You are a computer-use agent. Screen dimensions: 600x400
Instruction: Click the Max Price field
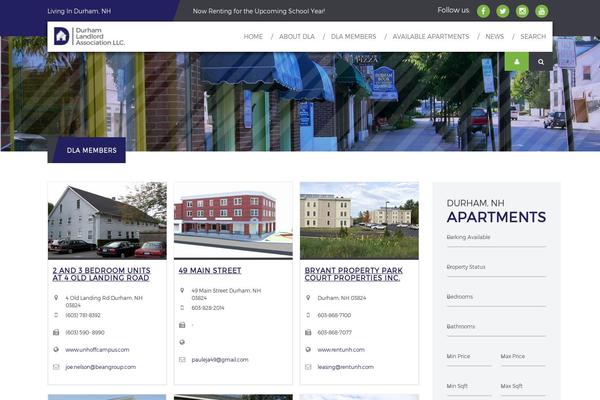click(x=523, y=358)
